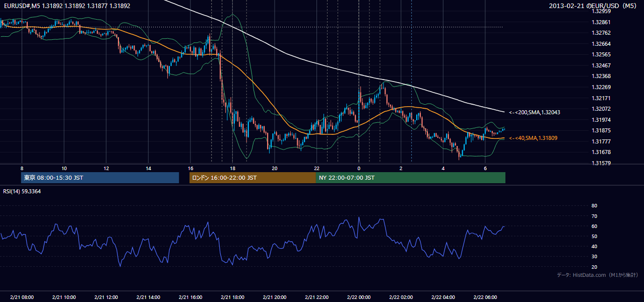The width and height of the screenshot is (644, 302).
Task: Click hour tick 0 under the price chart
Action: pyautogui.click(x=359, y=169)
